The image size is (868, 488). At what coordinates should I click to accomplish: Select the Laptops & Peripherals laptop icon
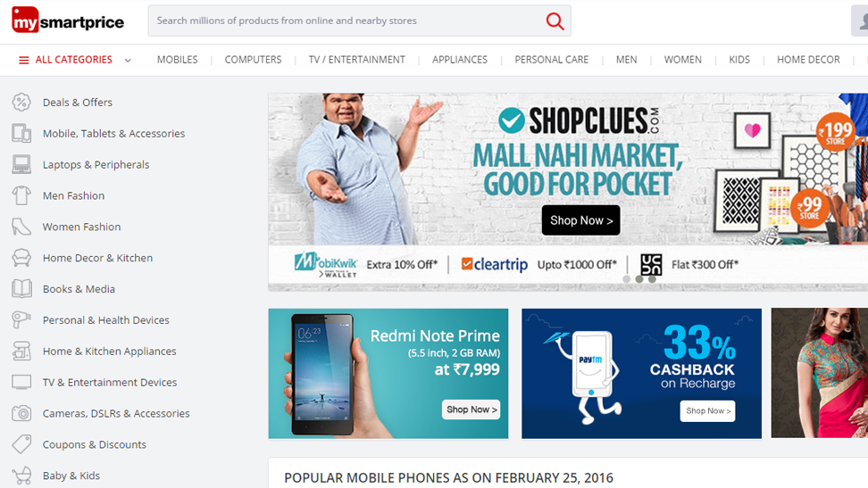click(x=21, y=164)
